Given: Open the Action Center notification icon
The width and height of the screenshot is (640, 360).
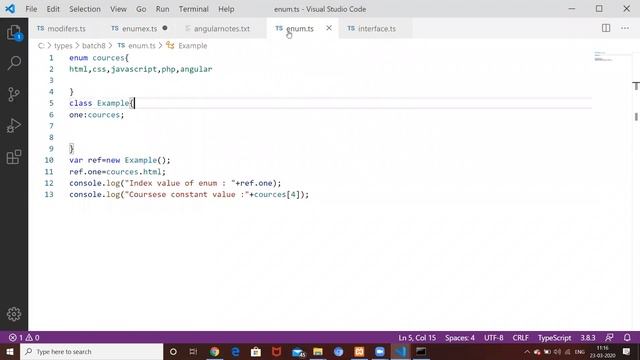Looking at the screenshot, I should click(x=627, y=351).
